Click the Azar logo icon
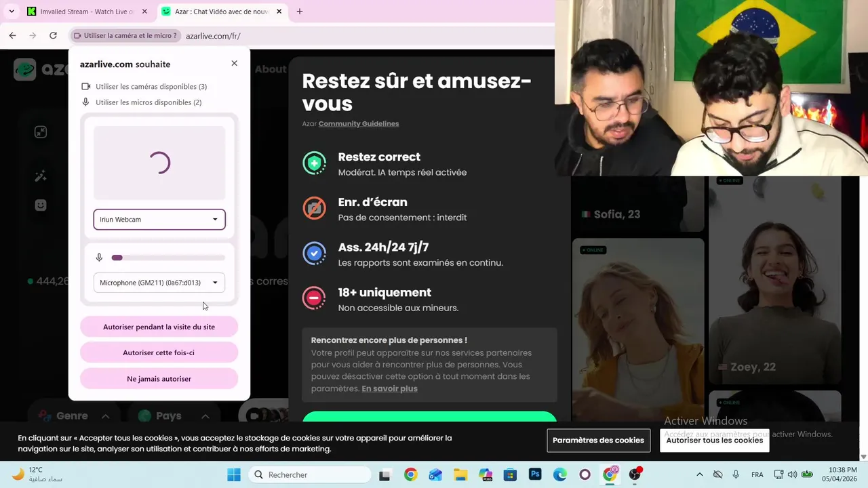The height and width of the screenshot is (488, 868). [25, 69]
